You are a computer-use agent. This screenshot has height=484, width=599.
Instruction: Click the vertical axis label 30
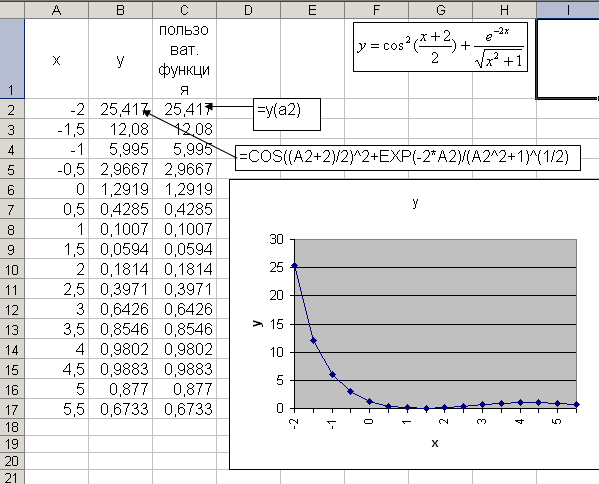277,240
